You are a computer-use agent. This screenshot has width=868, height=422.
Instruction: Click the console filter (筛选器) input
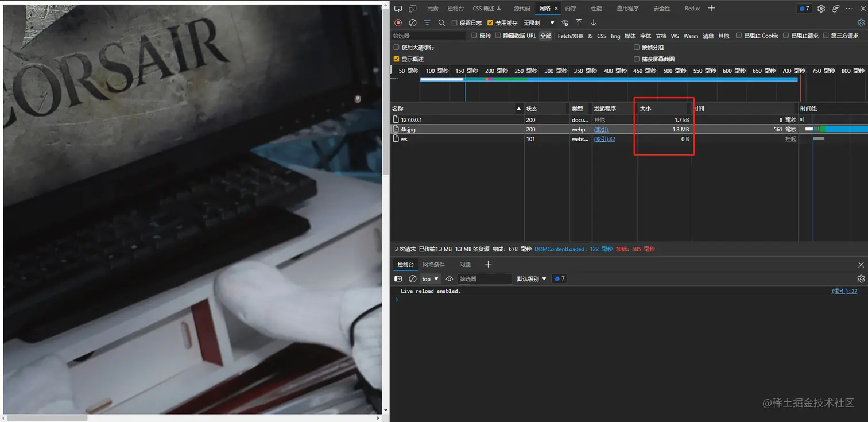(x=485, y=279)
